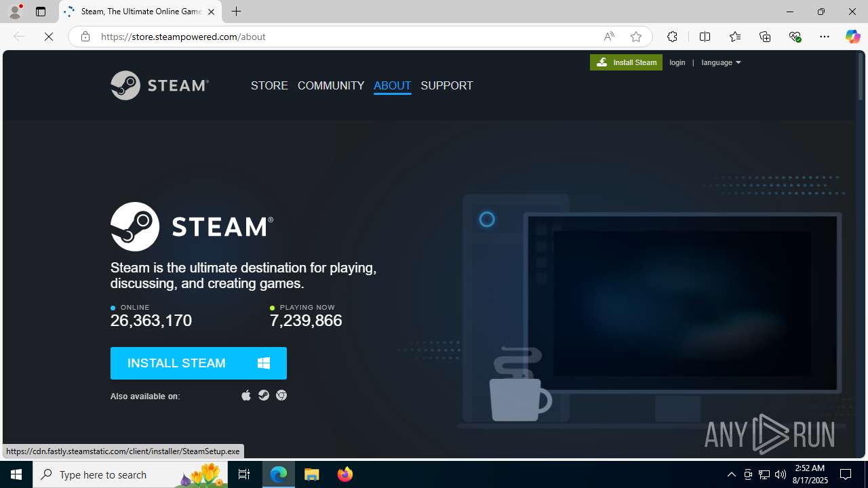Click the Steam logo in the page header
868x488 pixels.
coord(159,85)
